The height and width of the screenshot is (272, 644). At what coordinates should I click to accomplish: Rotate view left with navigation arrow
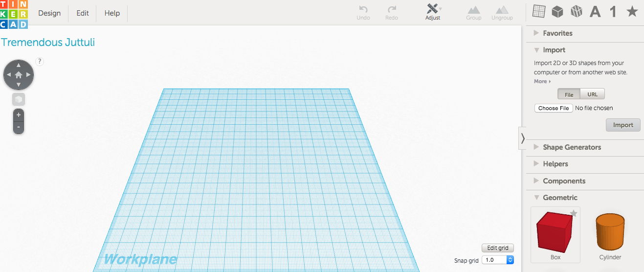(x=9, y=75)
